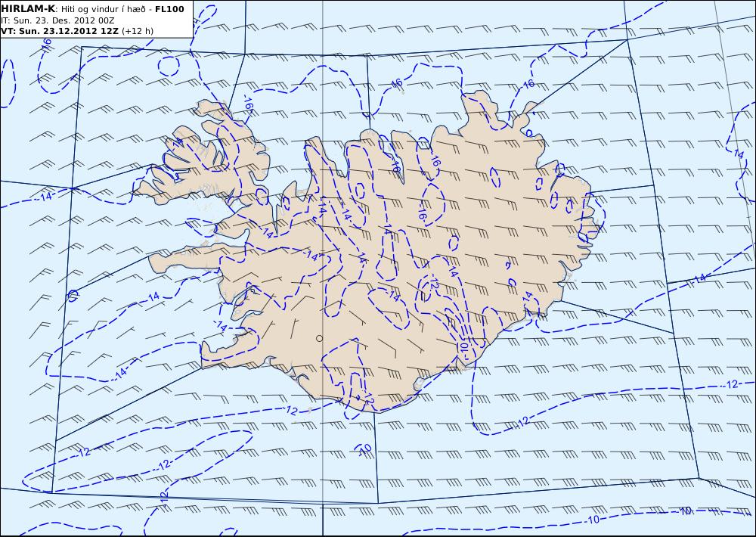
Task: Click the 'Hiti og vindur í hæð' caption
Action: coord(103,10)
